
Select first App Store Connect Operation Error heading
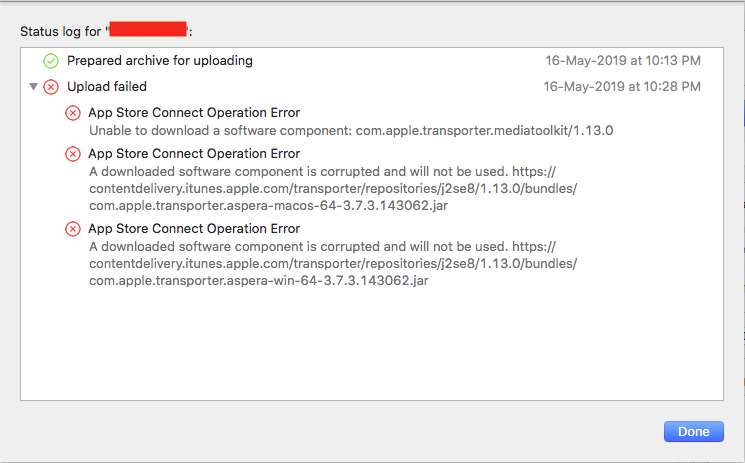click(x=194, y=112)
